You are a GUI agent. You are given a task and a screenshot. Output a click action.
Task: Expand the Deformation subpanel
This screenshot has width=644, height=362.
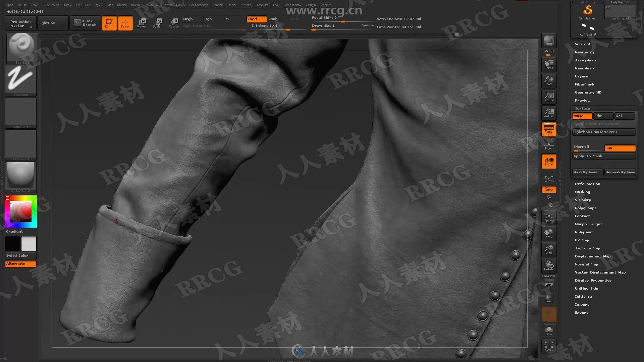[587, 183]
